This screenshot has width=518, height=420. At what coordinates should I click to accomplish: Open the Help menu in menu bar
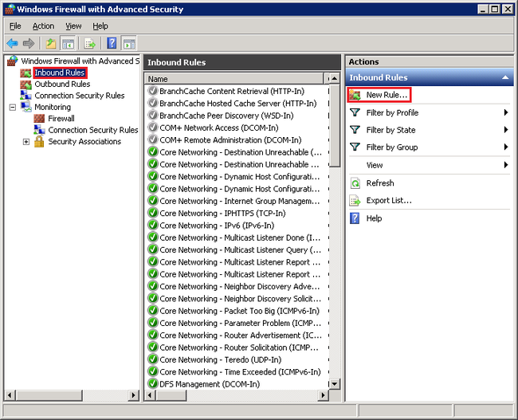point(100,26)
